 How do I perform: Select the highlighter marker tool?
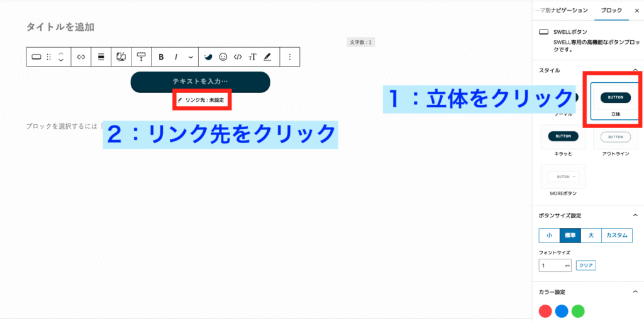pos(267,57)
